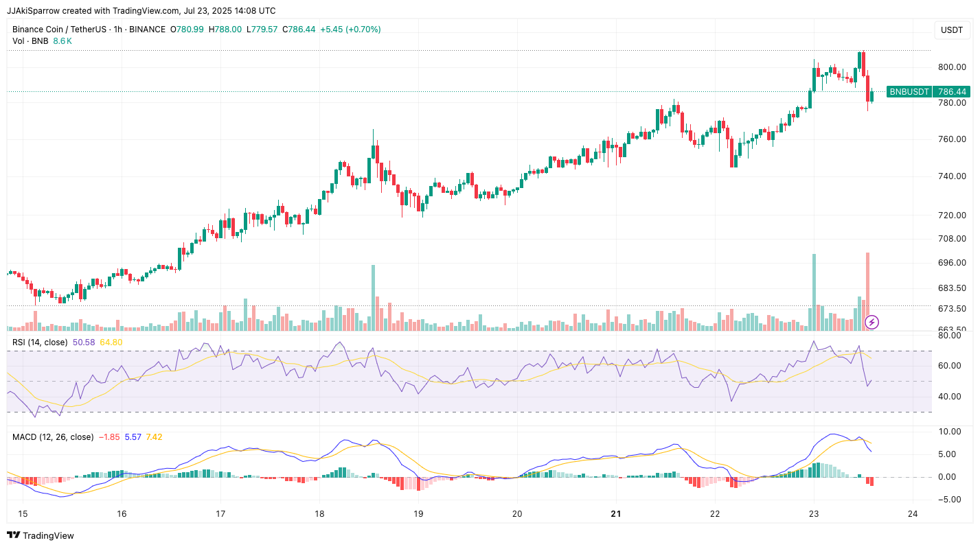Viewport: 980px width, 547px height.
Task: Click the purple lightning bolt icon
Action: tap(871, 322)
